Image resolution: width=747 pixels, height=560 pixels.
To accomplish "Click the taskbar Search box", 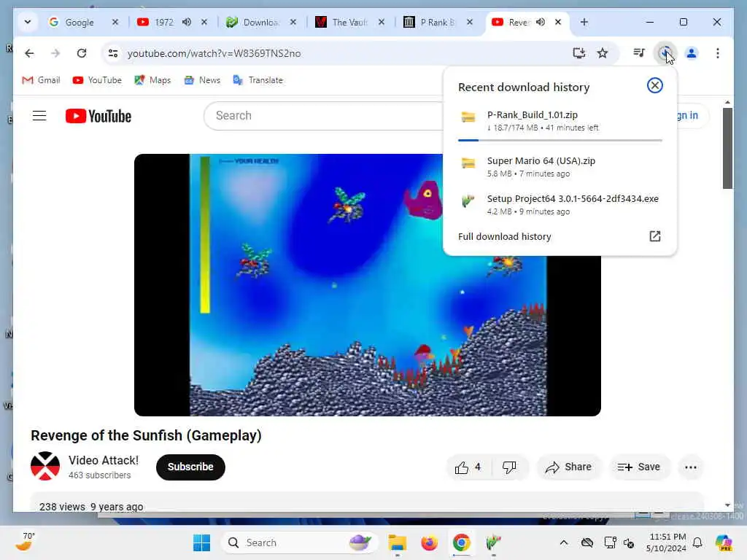I will 299,542.
